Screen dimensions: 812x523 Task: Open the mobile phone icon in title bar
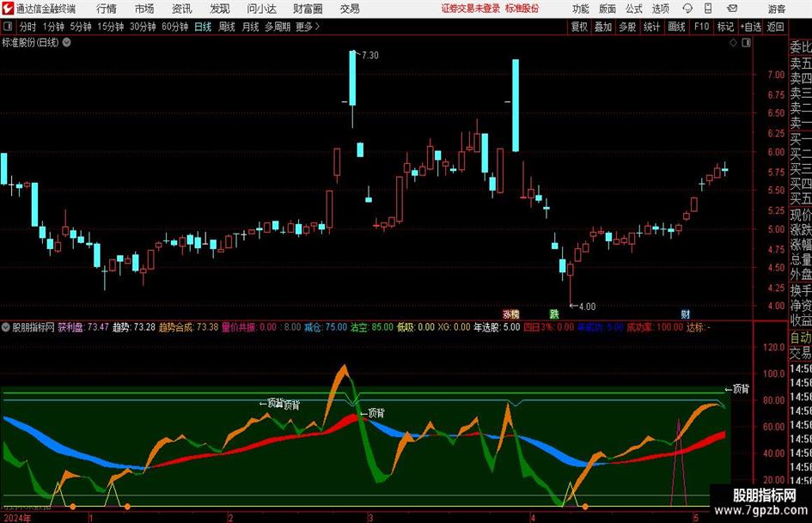click(708, 9)
